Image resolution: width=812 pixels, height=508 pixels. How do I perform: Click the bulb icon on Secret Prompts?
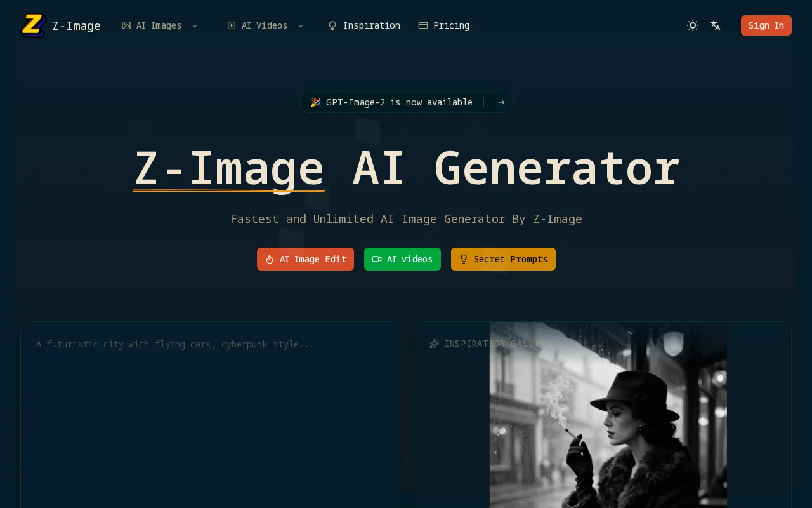tap(464, 259)
